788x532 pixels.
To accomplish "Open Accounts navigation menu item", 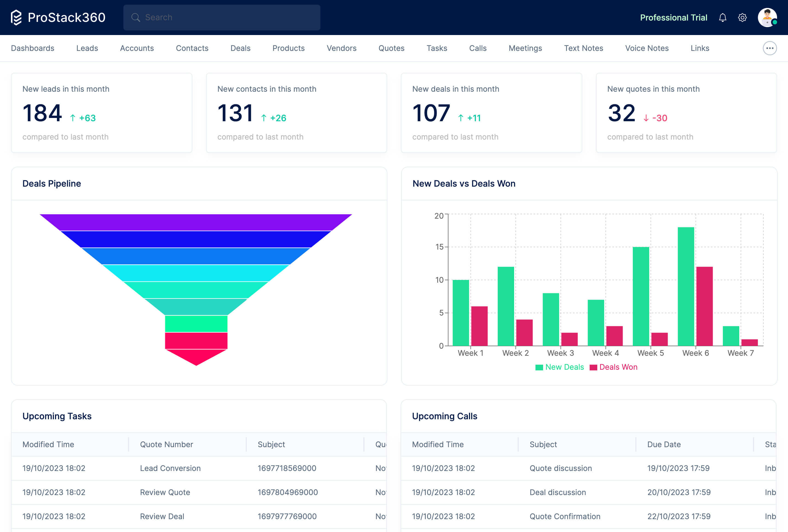I will point(137,48).
